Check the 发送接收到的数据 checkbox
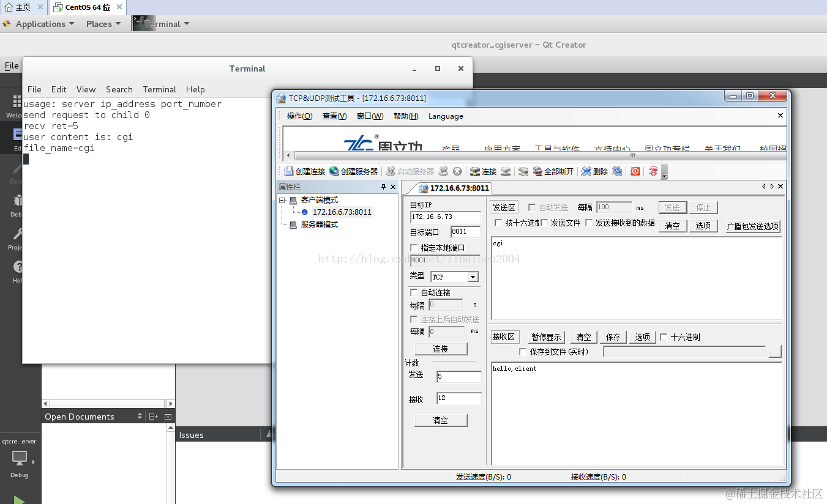 589,223
